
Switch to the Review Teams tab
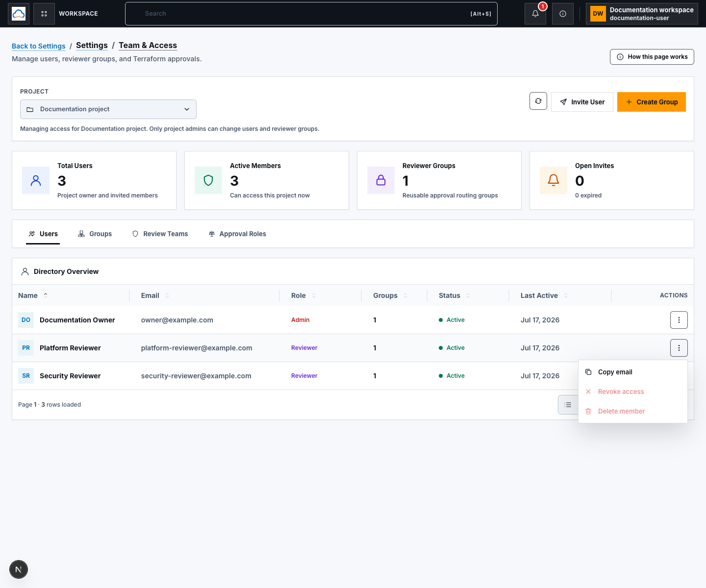(160, 234)
